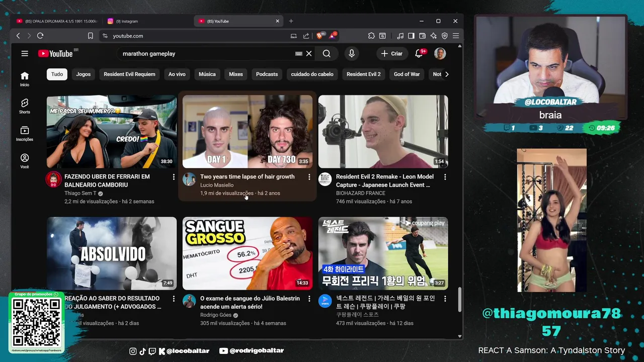Screen dimensions: 644x362
Task: Open Inscrições in the sidebar
Action: tap(25, 133)
